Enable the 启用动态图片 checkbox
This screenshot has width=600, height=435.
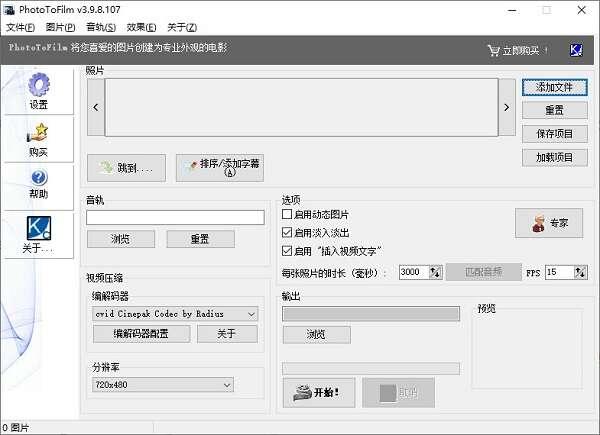(x=288, y=214)
